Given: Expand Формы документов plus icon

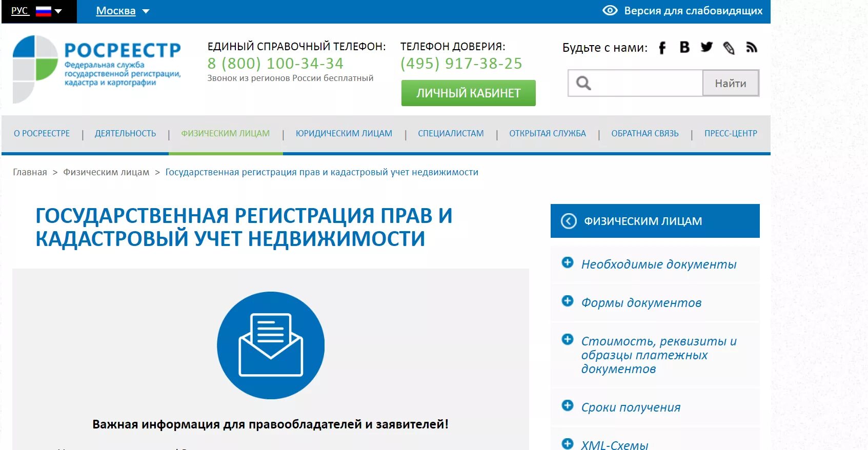Looking at the screenshot, I should (568, 301).
